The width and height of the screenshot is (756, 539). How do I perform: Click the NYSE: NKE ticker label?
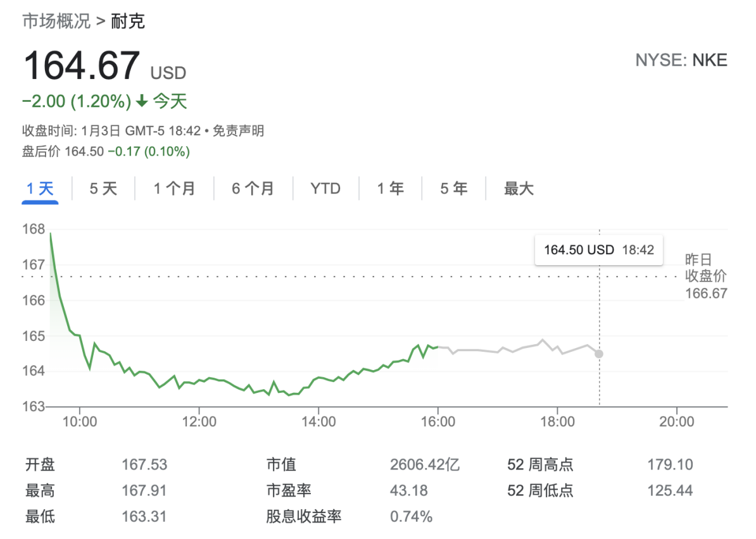(681, 61)
